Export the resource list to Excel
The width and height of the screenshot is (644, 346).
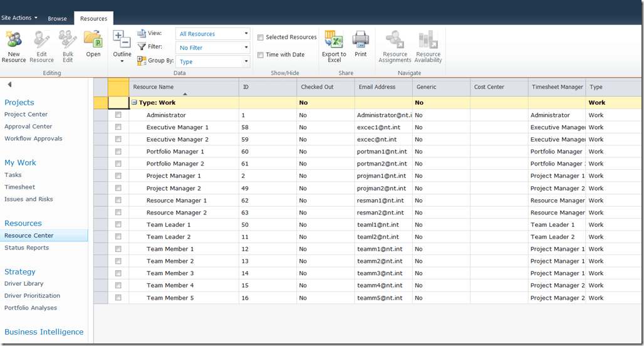pos(334,41)
